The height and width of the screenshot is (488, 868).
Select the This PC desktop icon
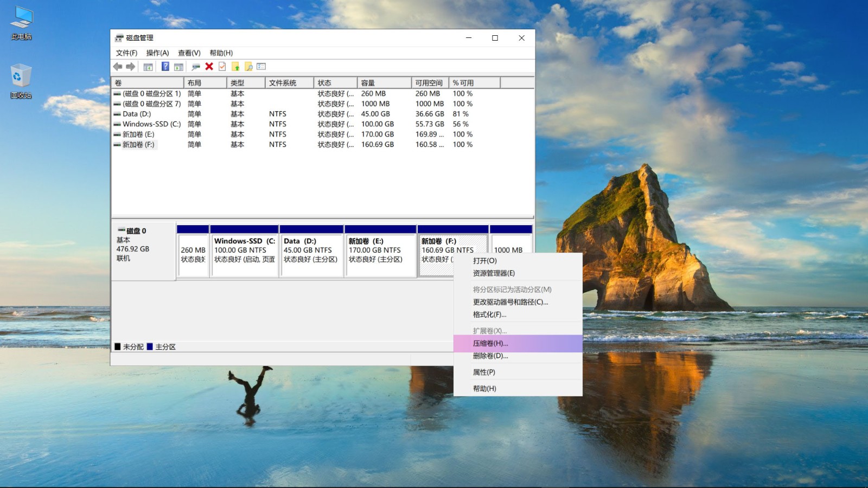(21, 23)
